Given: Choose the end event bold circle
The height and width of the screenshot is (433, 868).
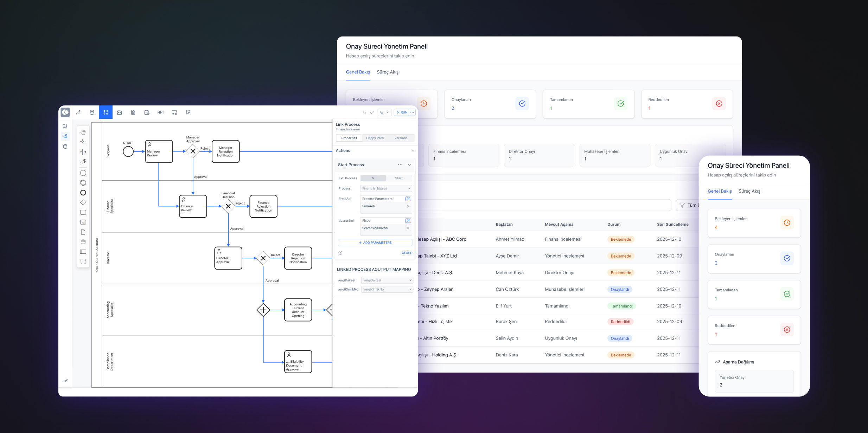Looking at the screenshot, I should pos(83,193).
